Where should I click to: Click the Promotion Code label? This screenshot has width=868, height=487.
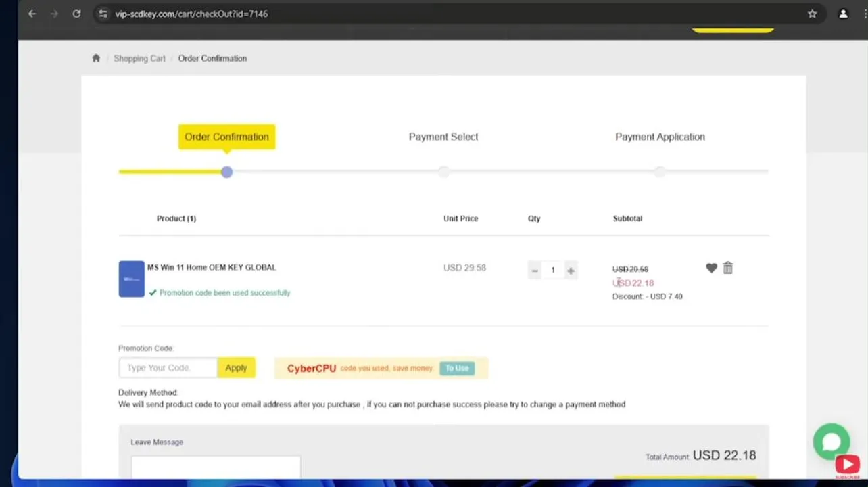[x=146, y=348]
